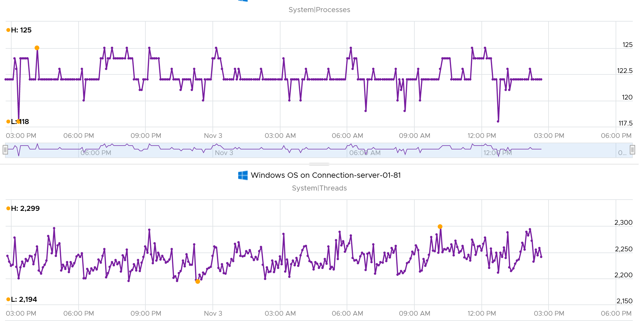
Task: Click the Nov 3 label inside range navigator
Action: click(x=224, y=153)
